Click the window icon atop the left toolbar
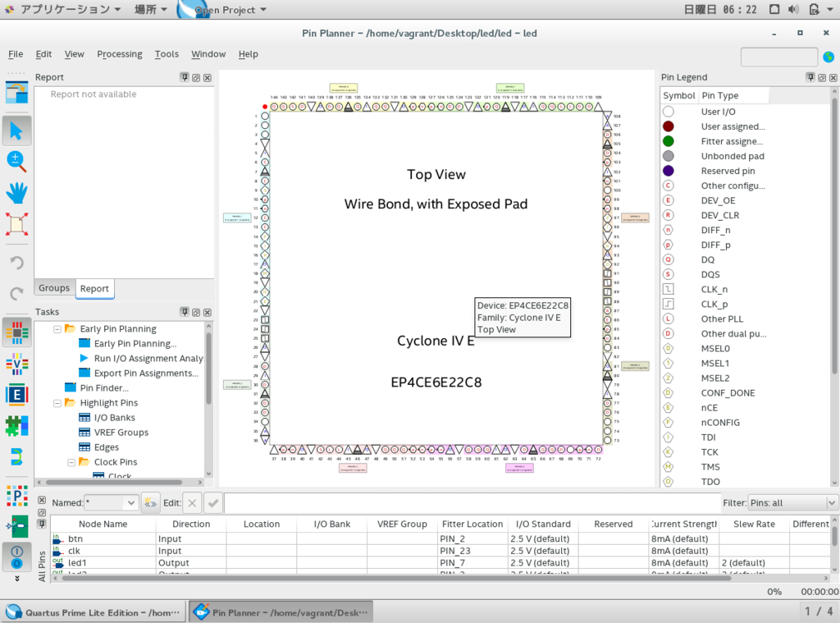This screenshot has width=840, height=623. tap(16, 92)
